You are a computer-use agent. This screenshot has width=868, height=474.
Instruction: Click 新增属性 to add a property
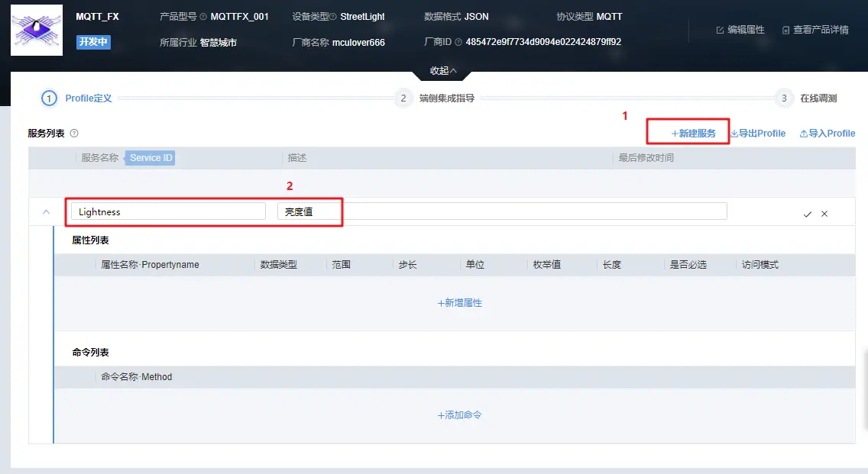coord(459,303)
